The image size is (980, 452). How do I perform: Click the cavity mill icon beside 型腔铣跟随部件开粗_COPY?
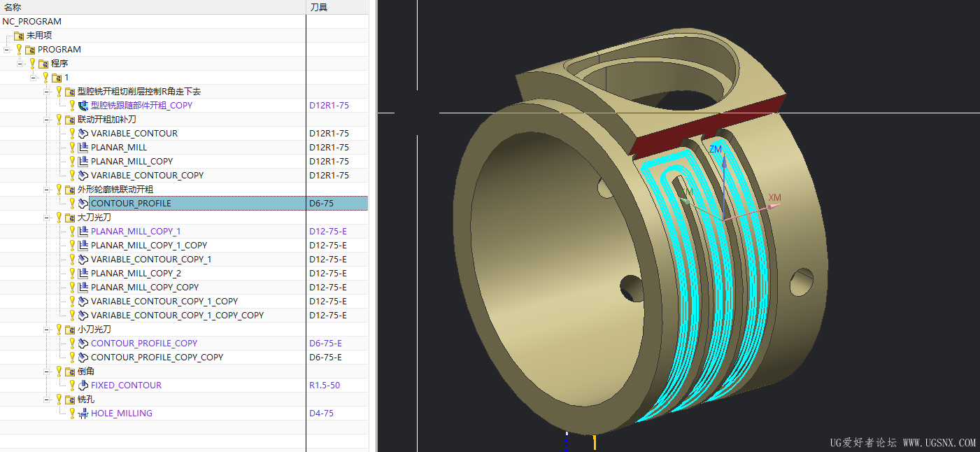pos(83,106)
